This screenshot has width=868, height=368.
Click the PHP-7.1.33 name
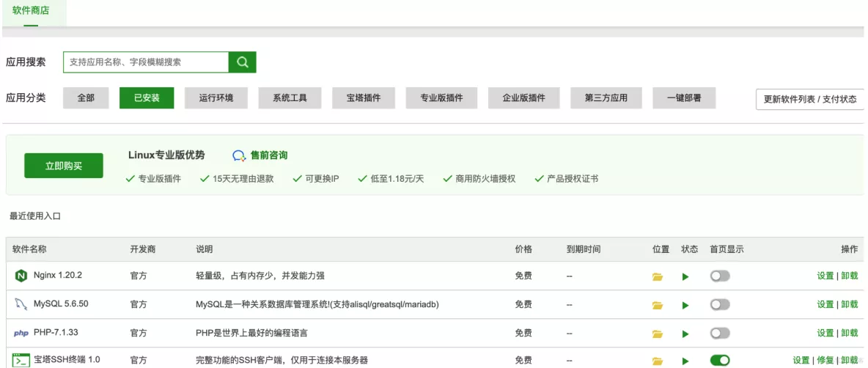pyautogui.click(x=56, y=333)
